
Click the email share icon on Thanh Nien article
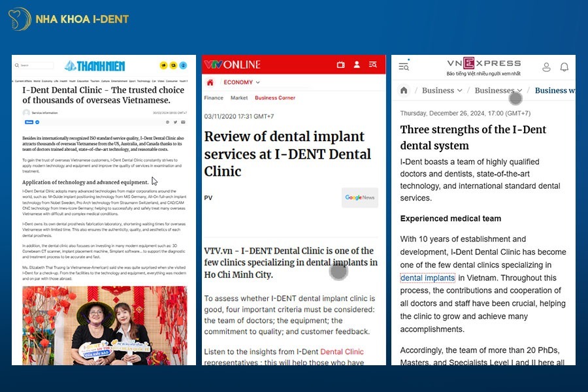coord(183,122)
